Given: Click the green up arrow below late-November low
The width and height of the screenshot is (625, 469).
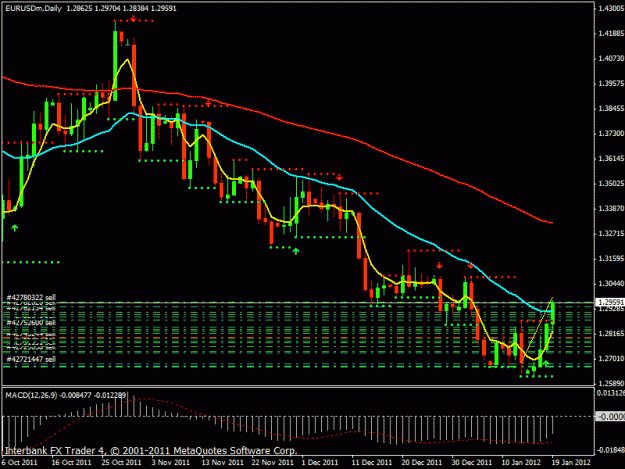Looking at the screenshot, I should (296, 251).
